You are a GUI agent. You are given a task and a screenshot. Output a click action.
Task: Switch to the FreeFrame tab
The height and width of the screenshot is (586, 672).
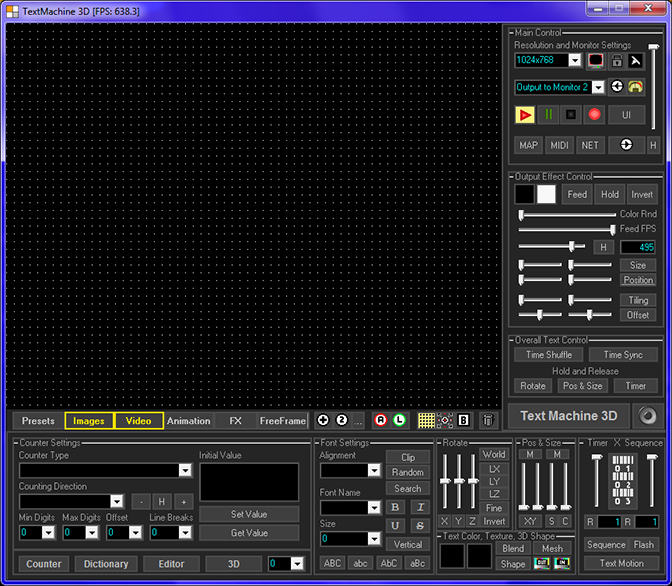point(282,421)
